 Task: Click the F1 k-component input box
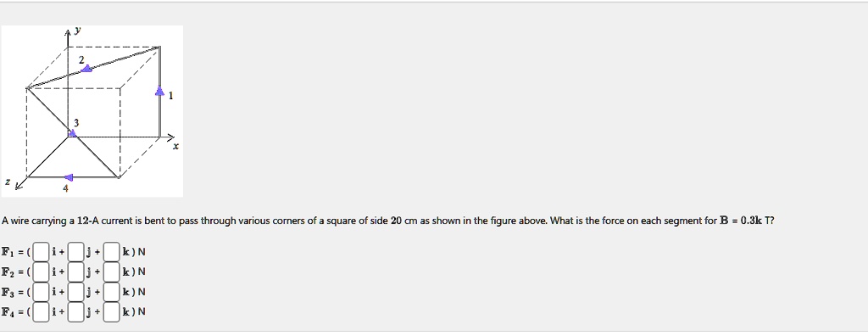[x=112, y=252]
